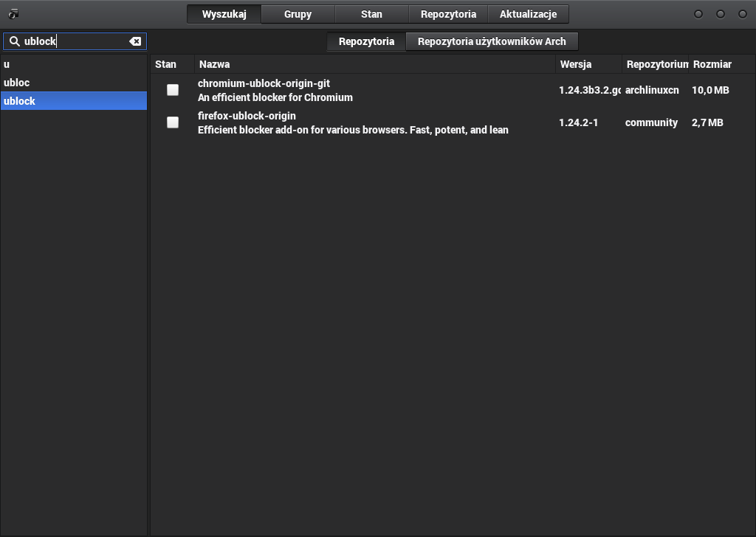The width and height of the screenshot is (756, 537).
Task: Open the Stan tab
Action: [x=372, y=14]
